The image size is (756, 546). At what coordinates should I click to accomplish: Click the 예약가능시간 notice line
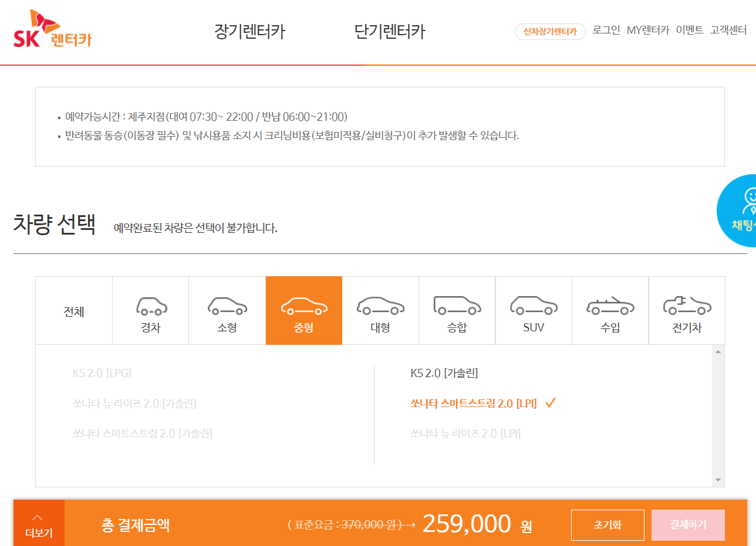(x=207, y=117)
